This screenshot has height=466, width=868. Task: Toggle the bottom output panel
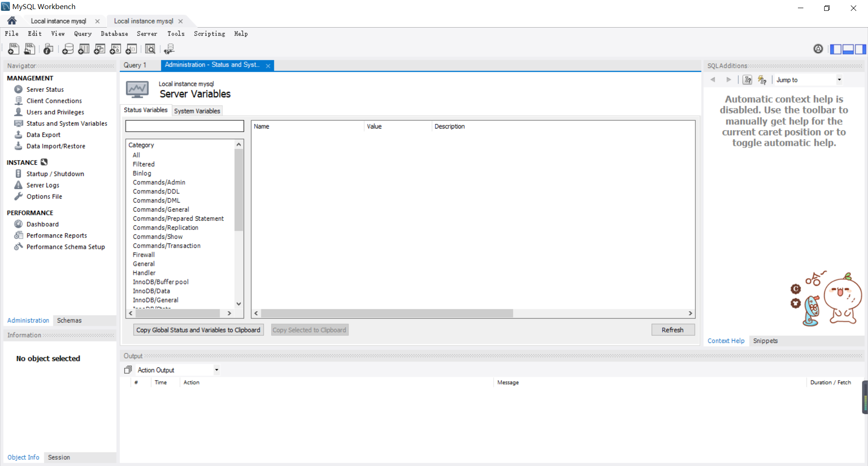(848, 49)
